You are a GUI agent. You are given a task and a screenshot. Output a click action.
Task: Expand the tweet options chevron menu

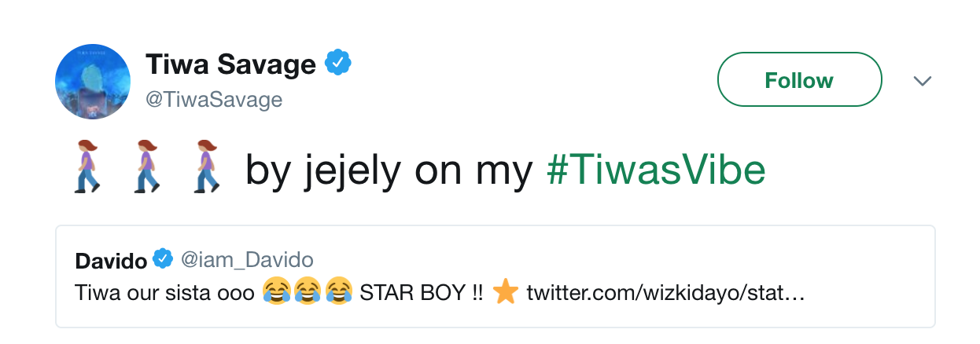[922, 81]
